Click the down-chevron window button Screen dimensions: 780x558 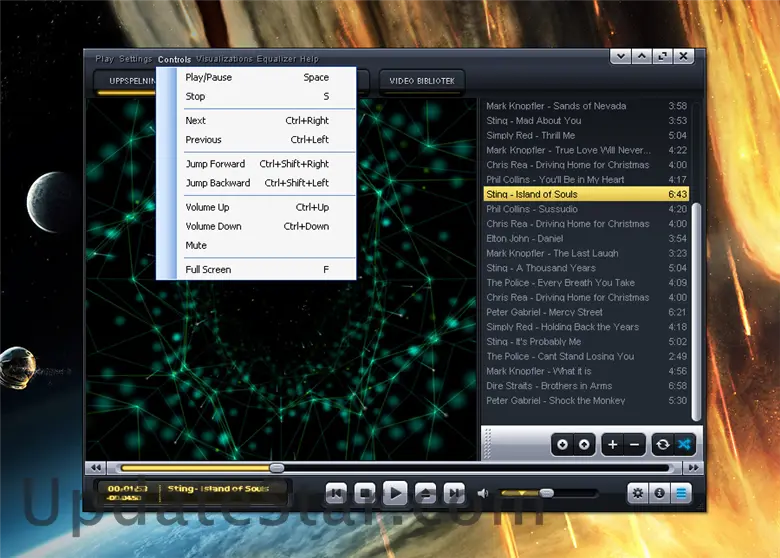click(621, 56)
